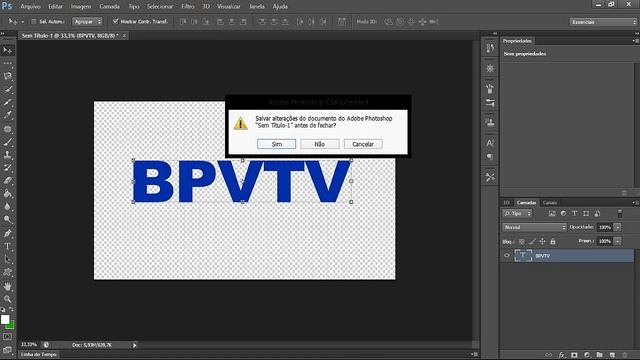Select the Dodge tool
The height and width of the screenshot is (360, 640).
(x=7, y=220)
